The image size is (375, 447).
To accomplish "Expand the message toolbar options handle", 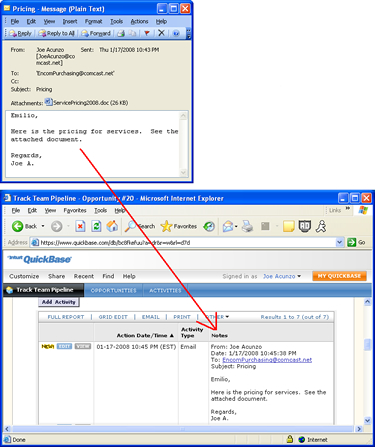I will coord(189,33).
